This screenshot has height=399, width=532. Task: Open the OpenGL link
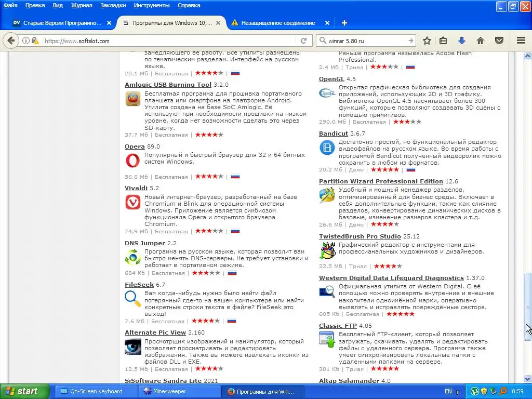331,79
